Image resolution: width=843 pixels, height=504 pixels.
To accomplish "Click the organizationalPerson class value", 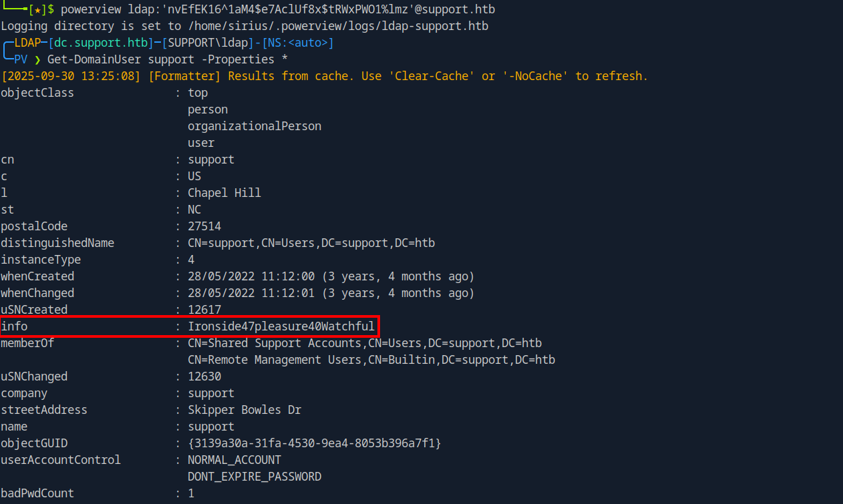I will click(x=255, y=126).
